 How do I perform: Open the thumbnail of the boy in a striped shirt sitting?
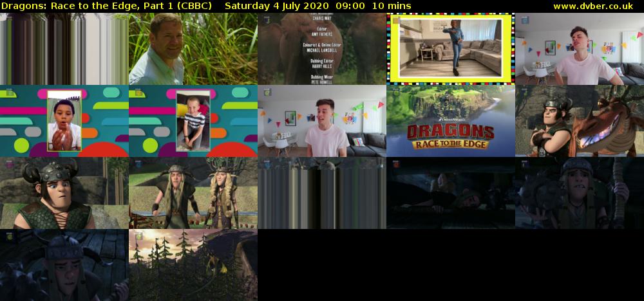coord(193,121)
